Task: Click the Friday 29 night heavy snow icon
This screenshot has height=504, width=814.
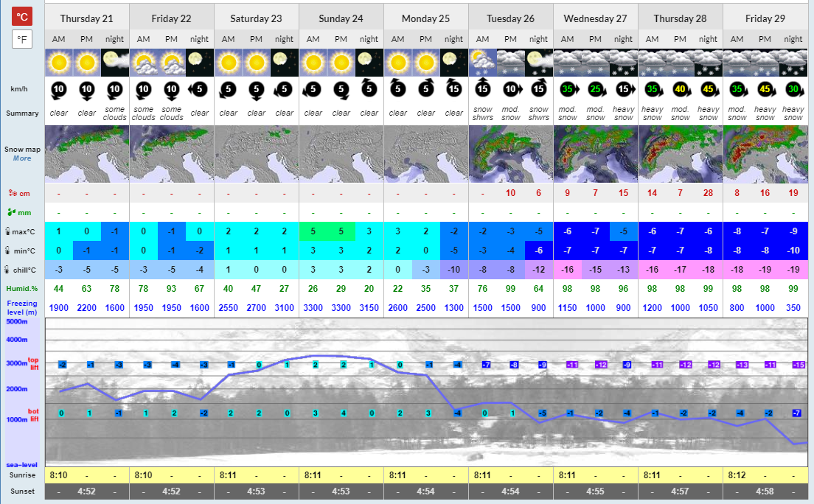Action: click(793, 63)
